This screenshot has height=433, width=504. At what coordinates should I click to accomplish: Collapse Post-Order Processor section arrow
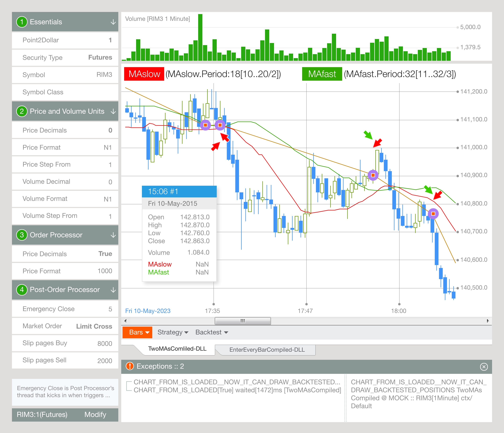coord(113,290)
